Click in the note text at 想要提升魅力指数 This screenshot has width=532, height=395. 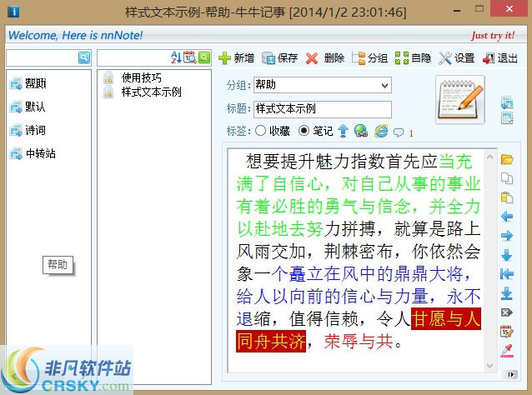[315, 161]
